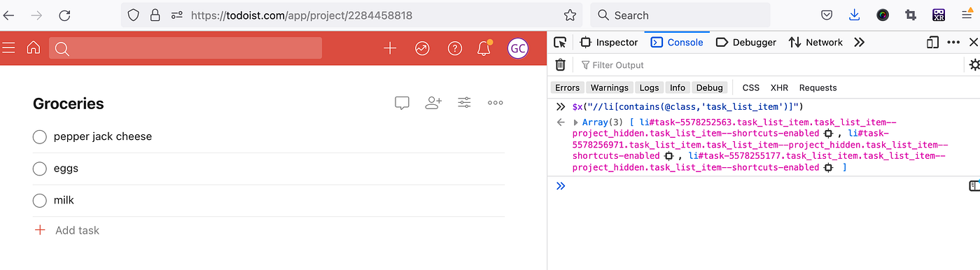Screen dimensions: 980x270
Task: Bookmark this page with star icon
Action: [570, 15]
